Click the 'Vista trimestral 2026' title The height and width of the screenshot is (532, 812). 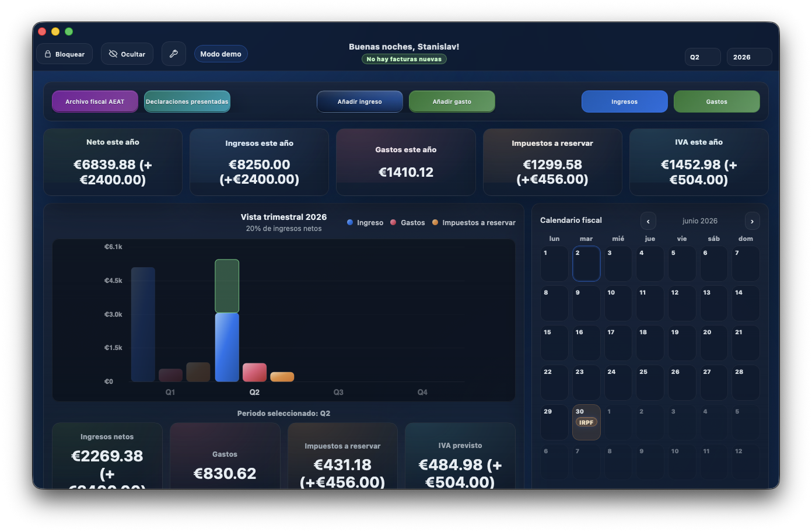tap(283, 217)
